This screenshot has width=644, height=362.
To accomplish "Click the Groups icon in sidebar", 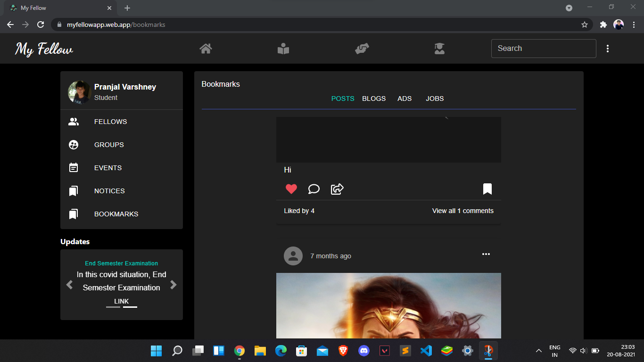I will point(74,145).
